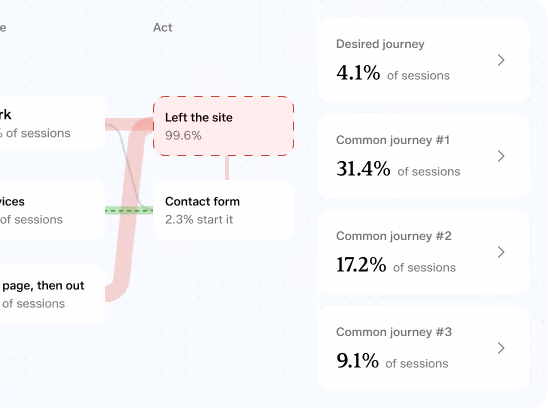Select the Contact form node
The image size is (548, 408).
click(224, 210)
